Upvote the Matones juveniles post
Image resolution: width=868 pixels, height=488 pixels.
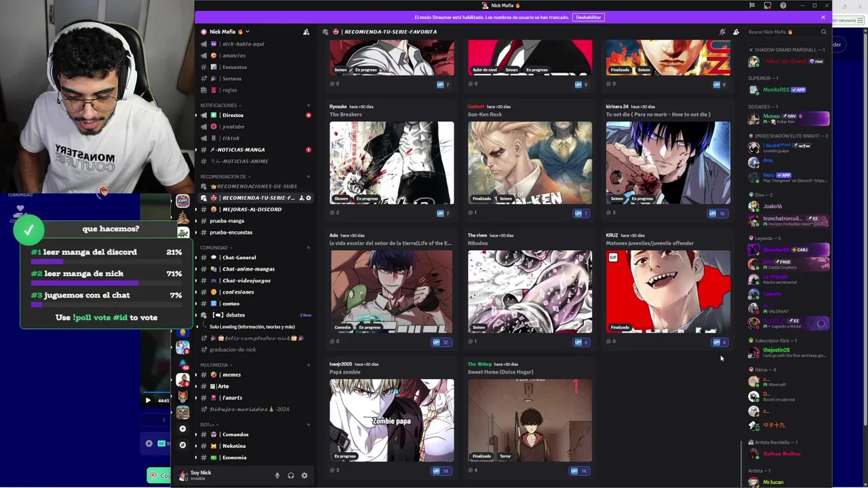click(719, 342)
